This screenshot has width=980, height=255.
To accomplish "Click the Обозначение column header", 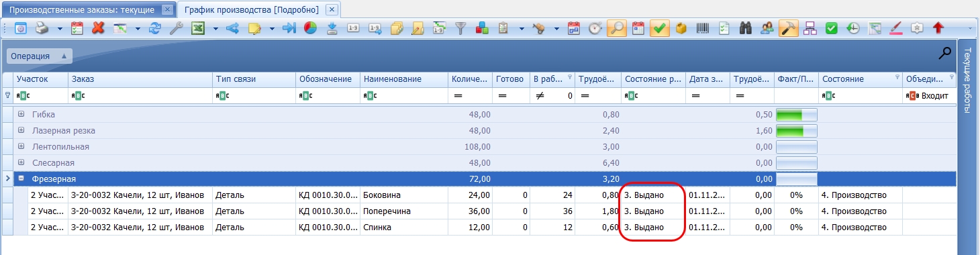I will [328, 79].
